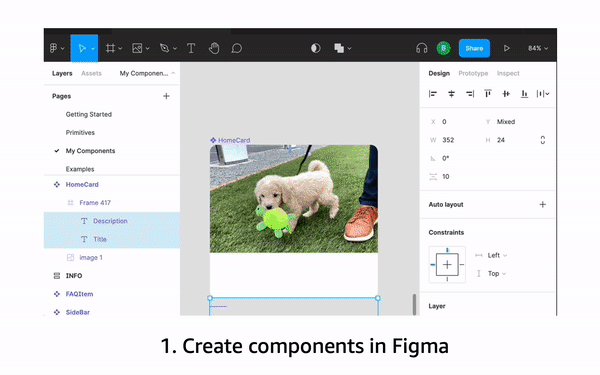Toggle the constrain proportions lock
Viewport: 600px width, 375px height.
(x=543, y=140)
